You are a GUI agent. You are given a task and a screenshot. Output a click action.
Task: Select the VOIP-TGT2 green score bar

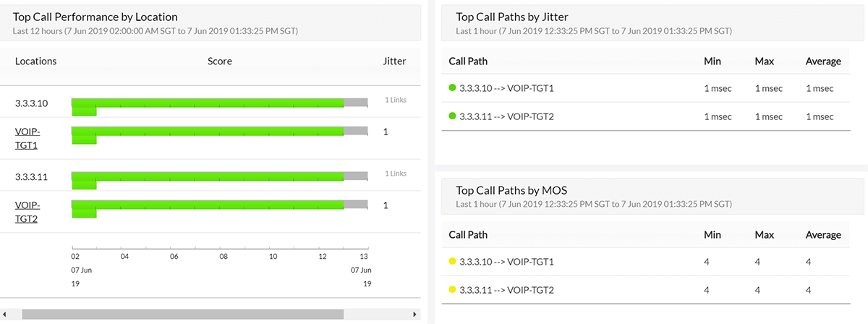(x=208, y=205)
